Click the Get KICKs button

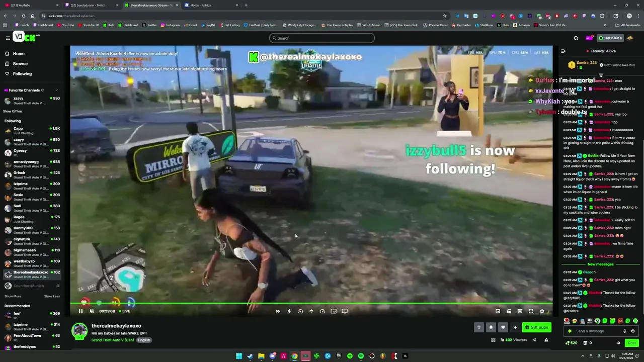610,38
